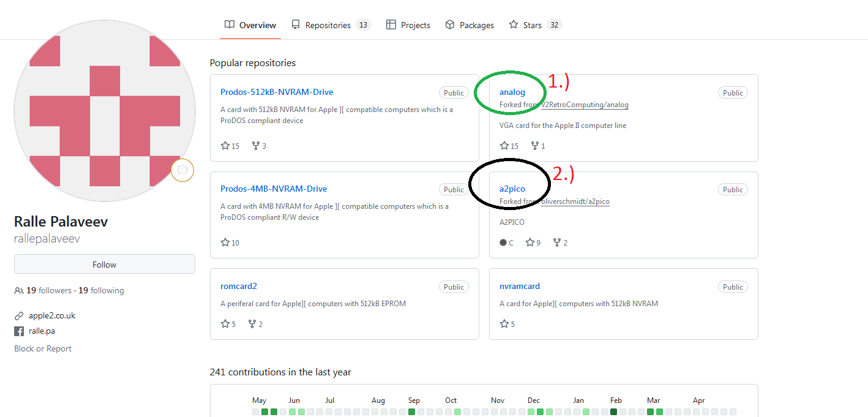Open the stargazers count of nvramcard
868x417 pixels.
507,324
